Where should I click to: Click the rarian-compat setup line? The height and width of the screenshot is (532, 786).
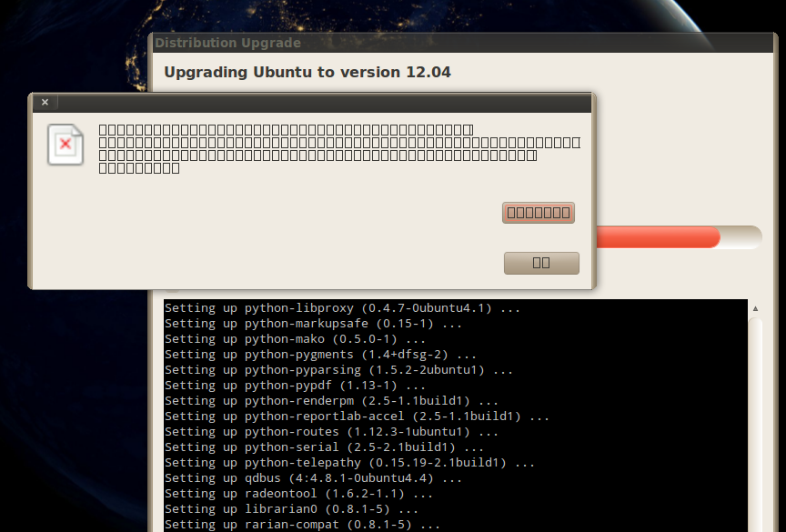coord(302,525)
